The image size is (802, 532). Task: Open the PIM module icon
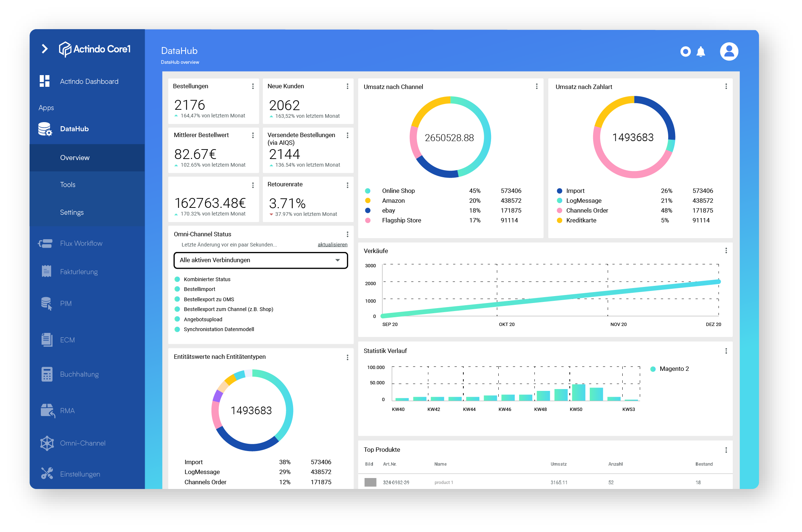(46, 303)
